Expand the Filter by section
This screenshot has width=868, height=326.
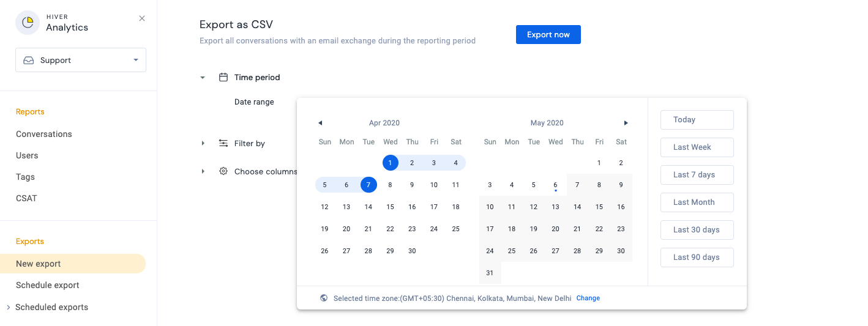[203, 143]
